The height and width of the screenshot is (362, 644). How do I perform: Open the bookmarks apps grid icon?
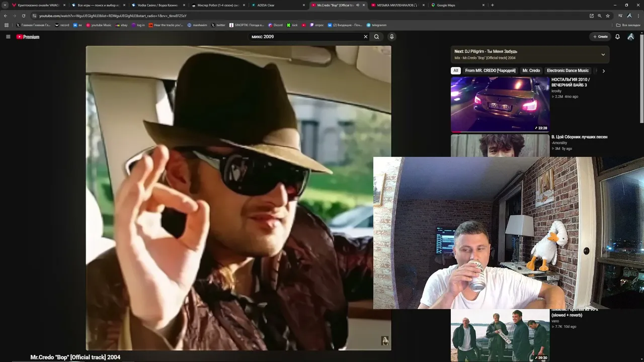tap(7, 25)
